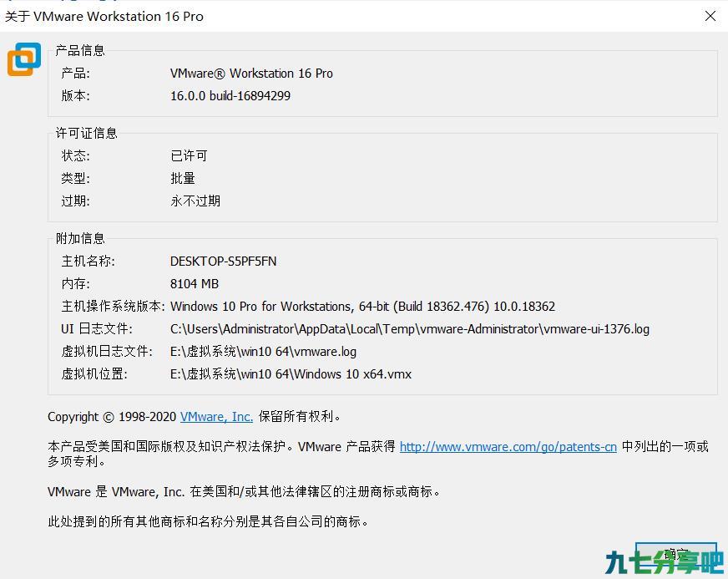This screenshot has width=728, height=579.
Task: Click the 许可证信息 group heading
Action: 86,134
